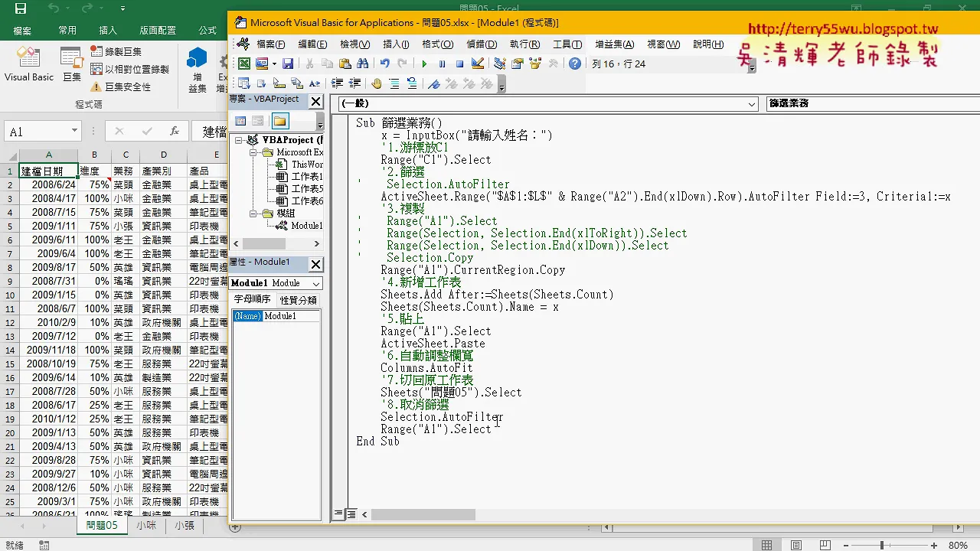Click Save icon in VBA toolbar
This screenshot has width=980, height=551.
(288, 64)
